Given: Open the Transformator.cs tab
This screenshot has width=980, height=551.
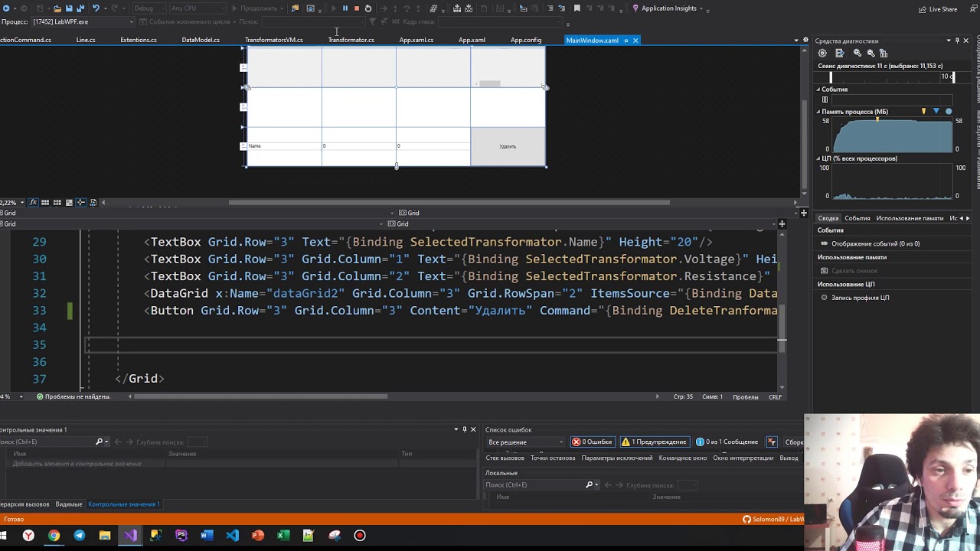Looking at the screenshot, I should pos(351,41).
